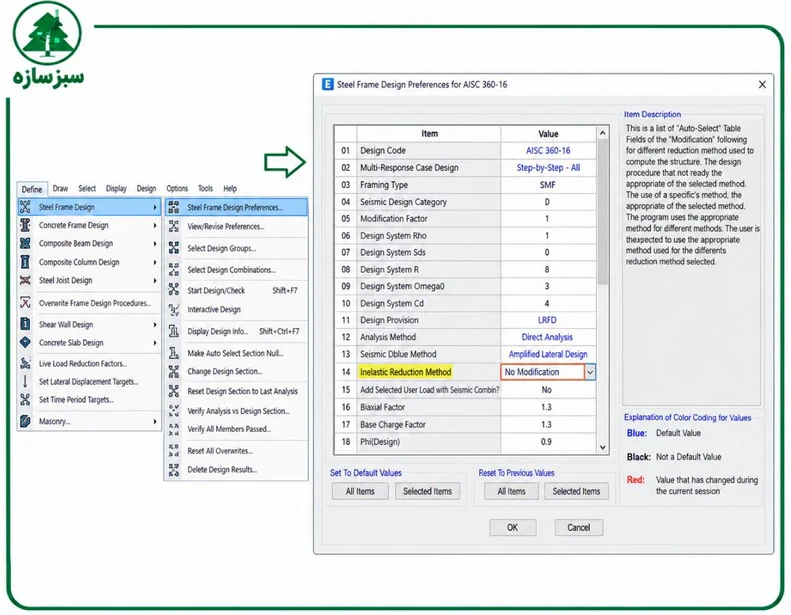The height and width of the screenshot is (615, 791).
Task: Click All Items under Set To Default Values
Action: coord(360,491)
